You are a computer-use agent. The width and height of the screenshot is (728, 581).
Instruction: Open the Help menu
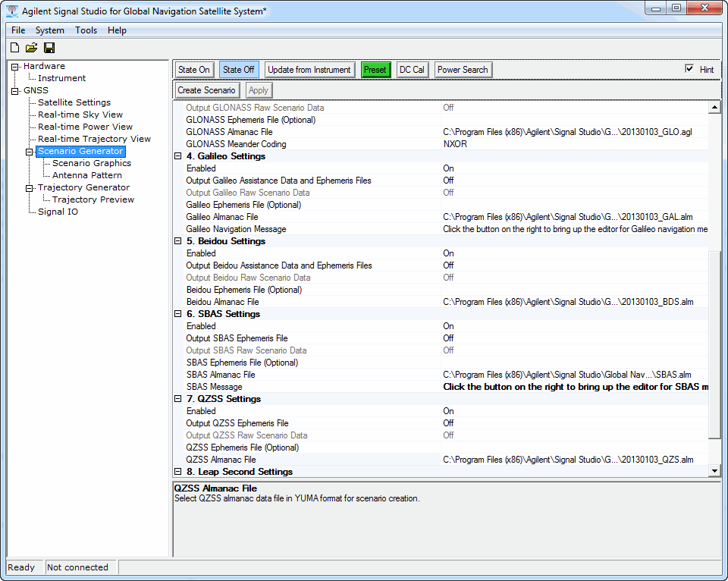pos(117,30)
